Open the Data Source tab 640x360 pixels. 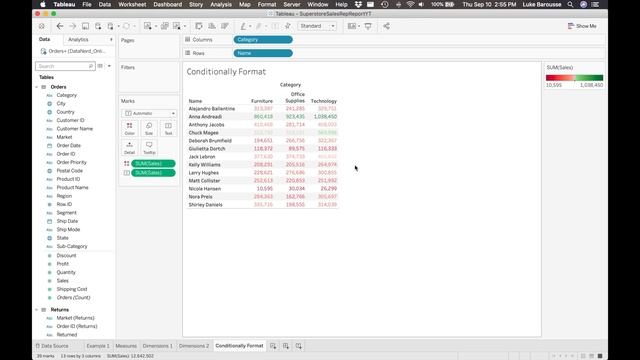coord(52,346)
